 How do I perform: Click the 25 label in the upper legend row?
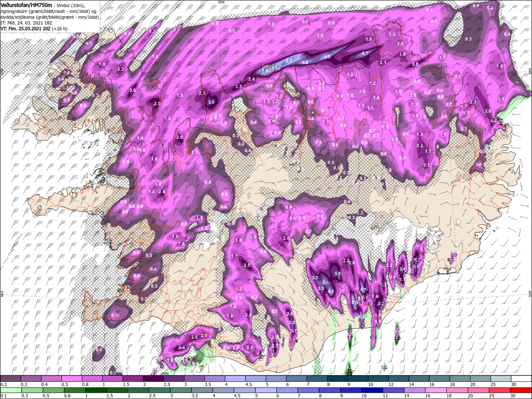[x=493, y=384]
